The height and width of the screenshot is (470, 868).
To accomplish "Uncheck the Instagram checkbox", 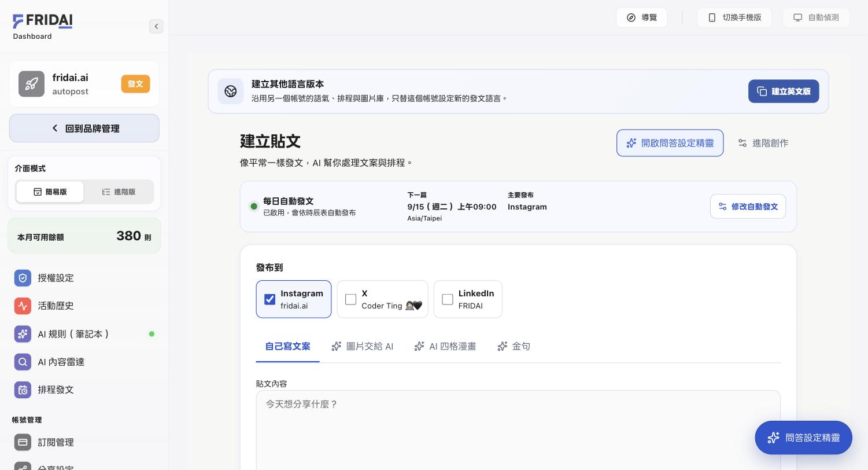I will (x=269, y=299).
